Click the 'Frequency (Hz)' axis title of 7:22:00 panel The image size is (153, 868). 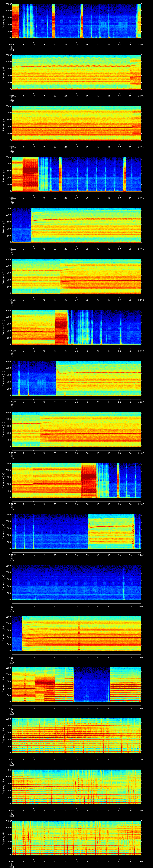tap(3, 21)
